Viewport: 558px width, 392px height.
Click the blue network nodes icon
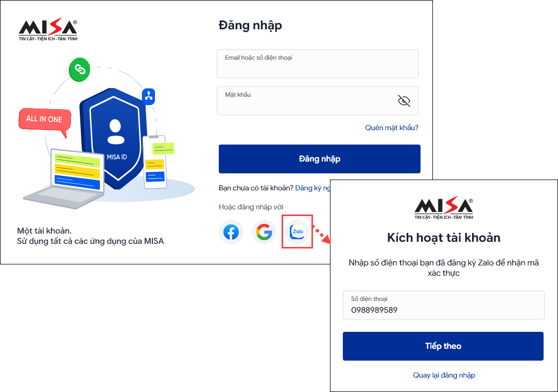tap(148, 96)
